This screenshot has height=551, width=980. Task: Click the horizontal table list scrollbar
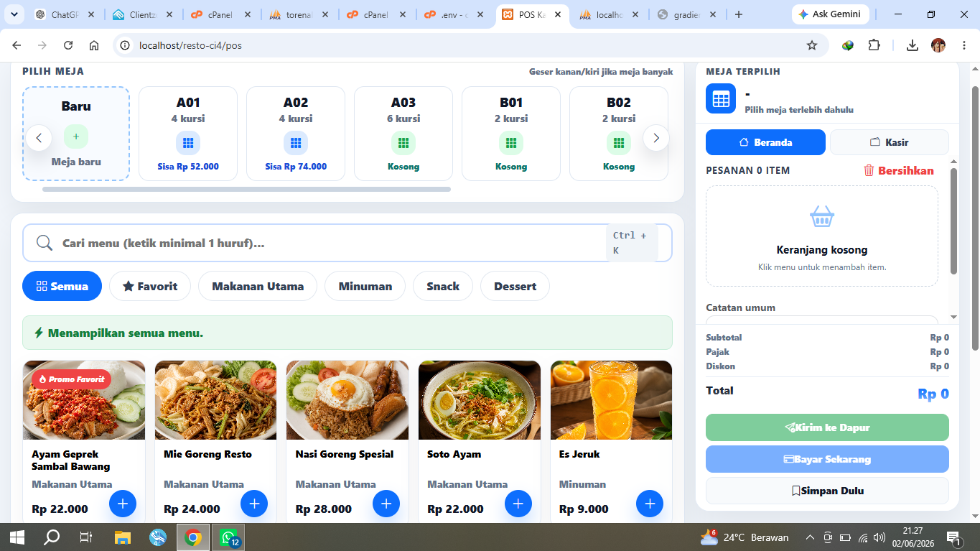point(246,190)
